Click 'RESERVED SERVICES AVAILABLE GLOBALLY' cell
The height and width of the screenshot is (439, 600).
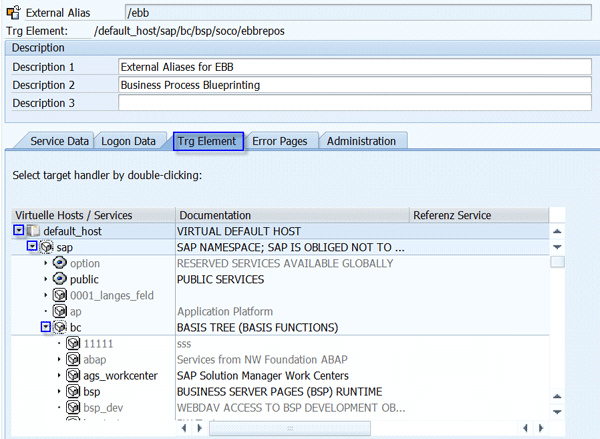point(285,263)
